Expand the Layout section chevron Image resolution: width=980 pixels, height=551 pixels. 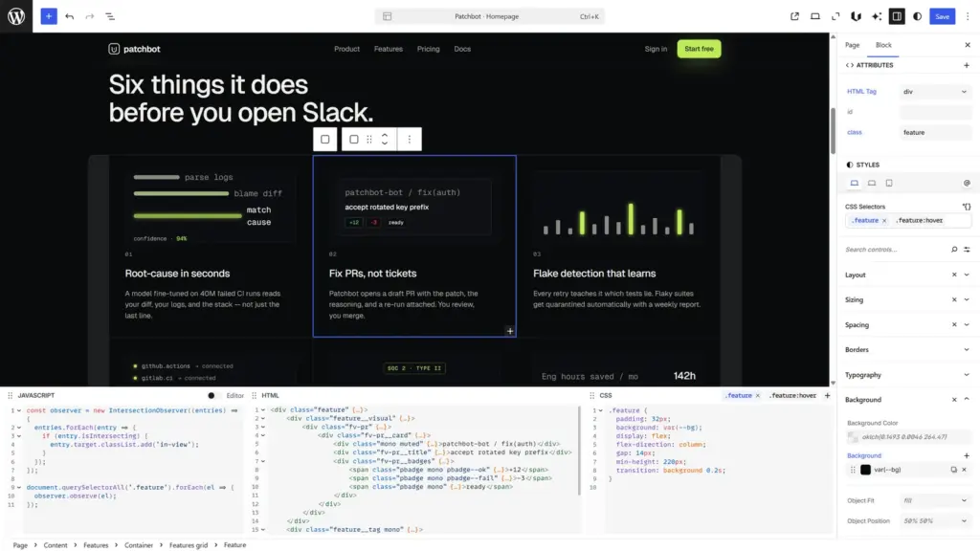[x=967, y=275]
